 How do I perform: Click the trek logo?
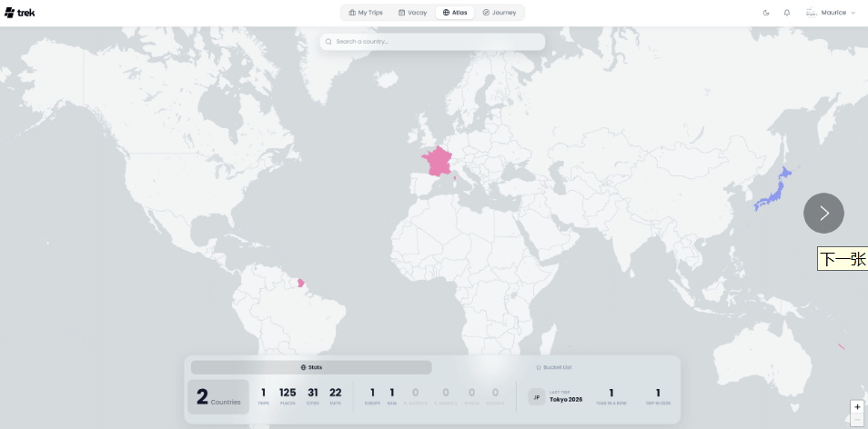[x=19, y=13]
